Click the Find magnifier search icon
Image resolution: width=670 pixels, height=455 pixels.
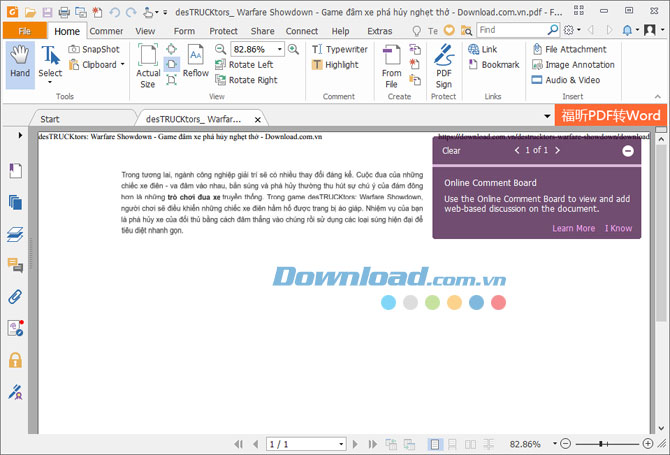(553, 30)
